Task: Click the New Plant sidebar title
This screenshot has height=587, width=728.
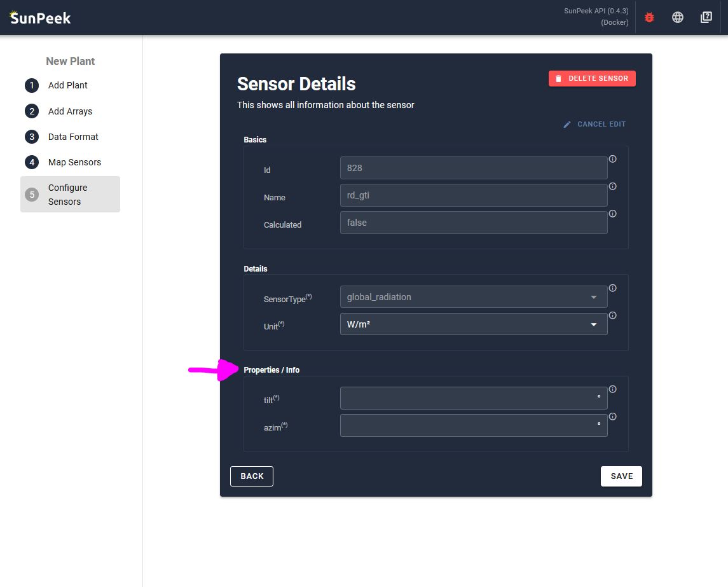Action: [x=70, y=61]
